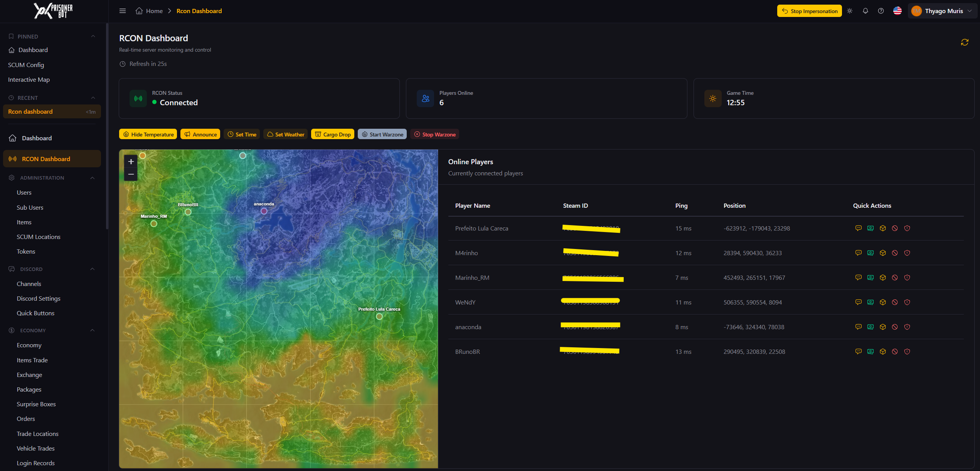This screenshot has height=471, width=980.
Task: Click the Stop Impersonation button
Action: coord(809,11)
